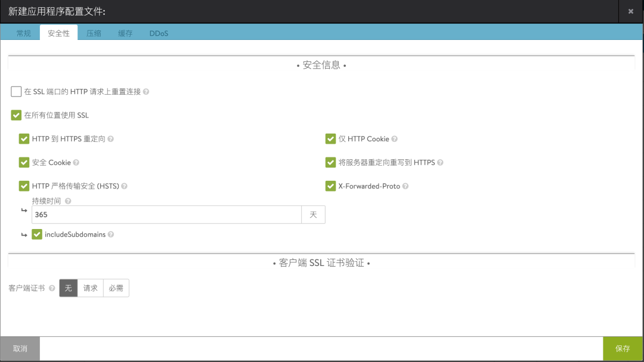Uncheck includeSubdomains option

[37, 234]
